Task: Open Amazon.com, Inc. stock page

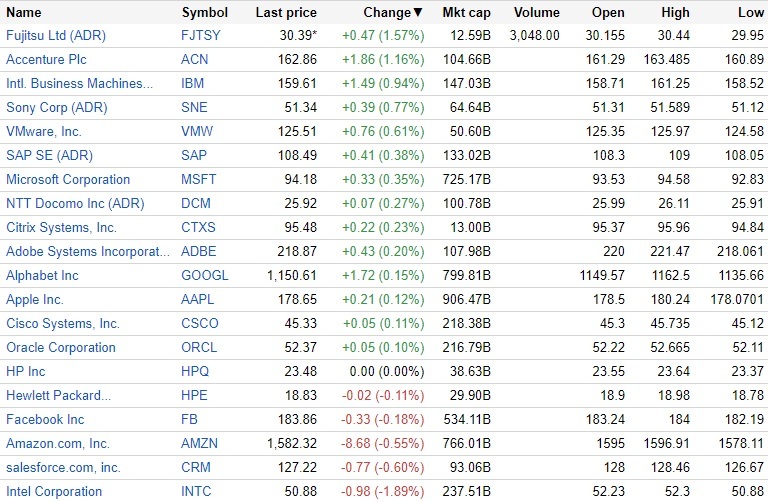Action: (58, 443)
